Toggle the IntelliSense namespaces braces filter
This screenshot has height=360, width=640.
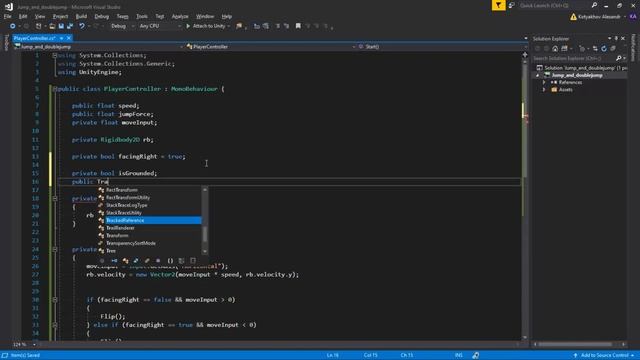(x=170, y=260)
